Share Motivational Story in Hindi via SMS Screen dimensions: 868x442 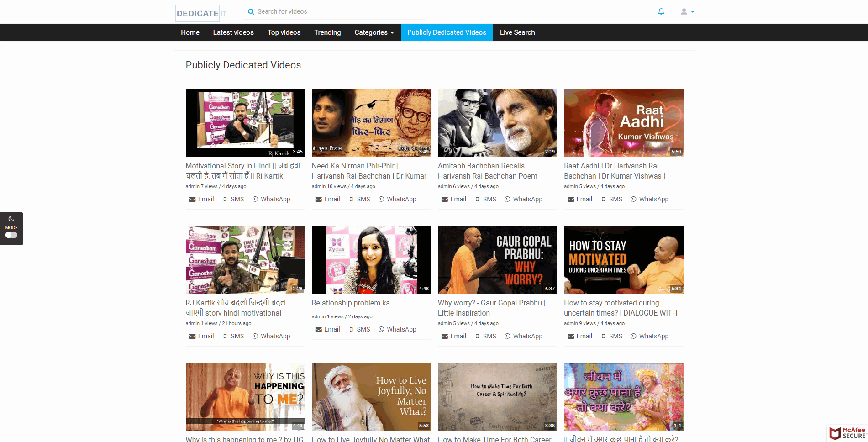(233, 199)
